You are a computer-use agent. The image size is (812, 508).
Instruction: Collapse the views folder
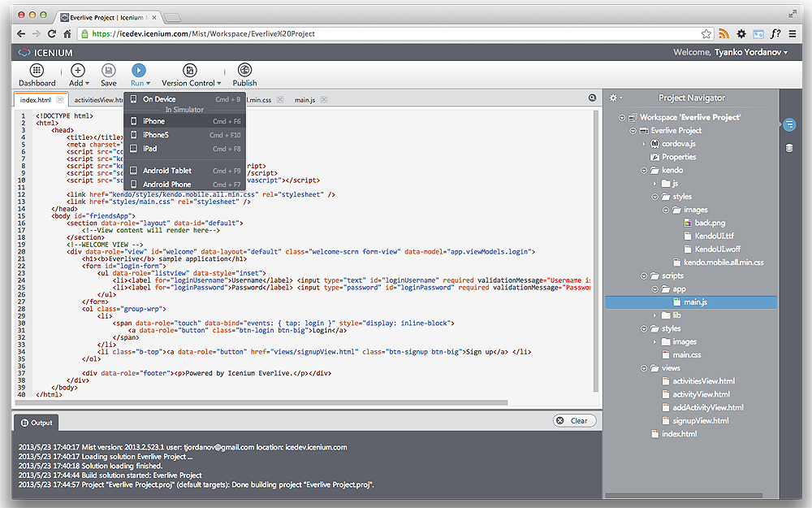coord(644,368)
